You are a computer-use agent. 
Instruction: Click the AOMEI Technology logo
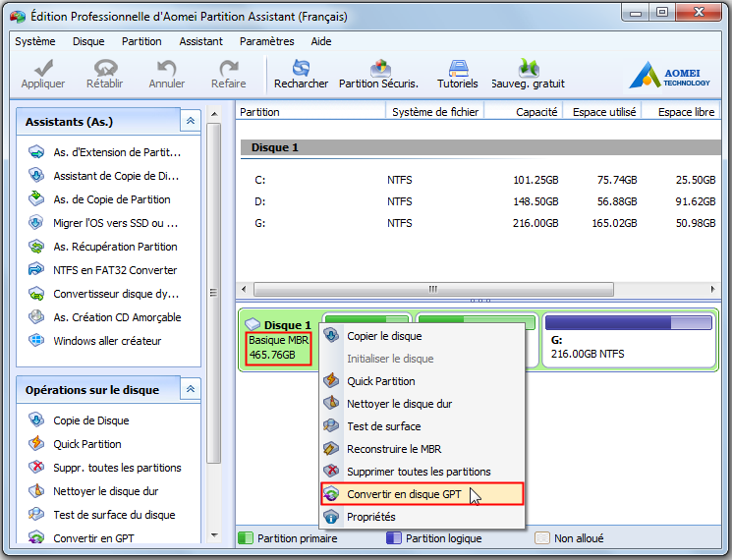670,76
